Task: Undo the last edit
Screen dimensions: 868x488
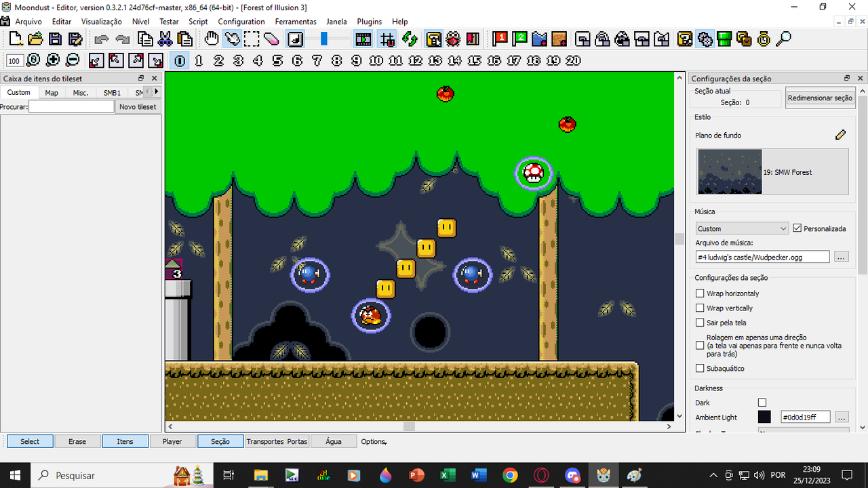Action: point(102,39)
